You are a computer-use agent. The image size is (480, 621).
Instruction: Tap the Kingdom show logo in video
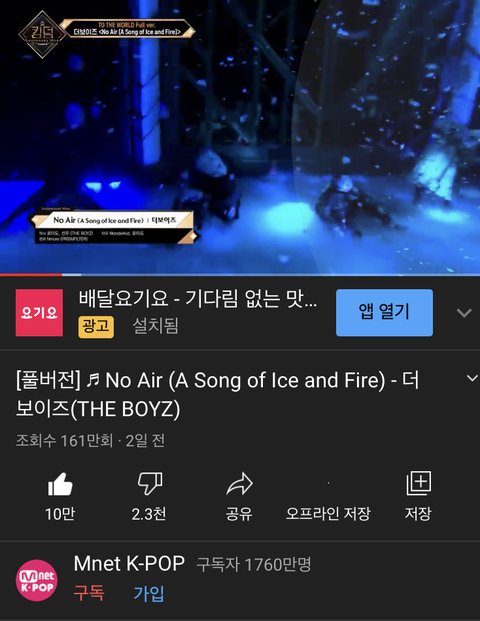point(42,34)
